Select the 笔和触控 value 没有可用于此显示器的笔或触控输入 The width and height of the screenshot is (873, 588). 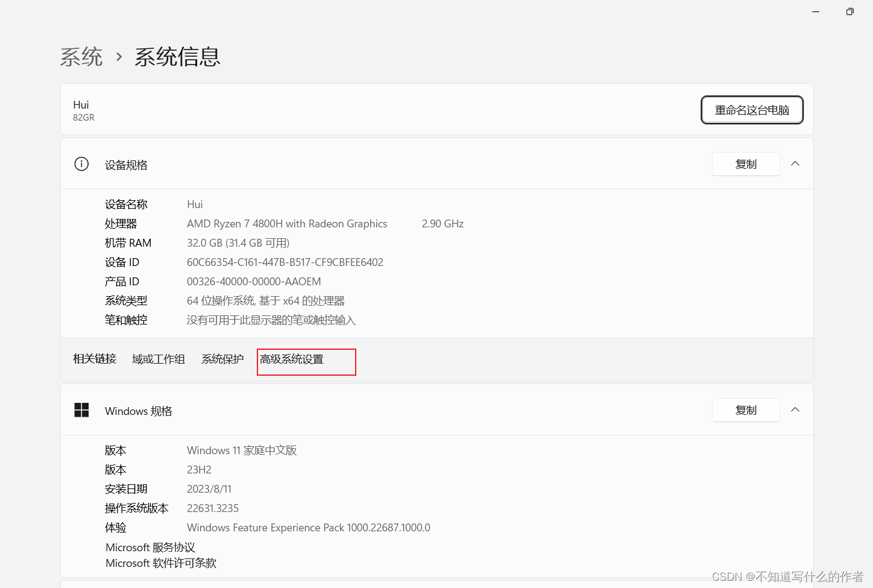tap(271, 320)
